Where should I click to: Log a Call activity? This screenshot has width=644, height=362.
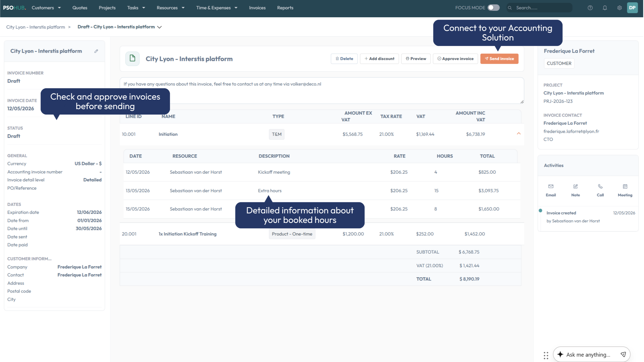point(600,190)
